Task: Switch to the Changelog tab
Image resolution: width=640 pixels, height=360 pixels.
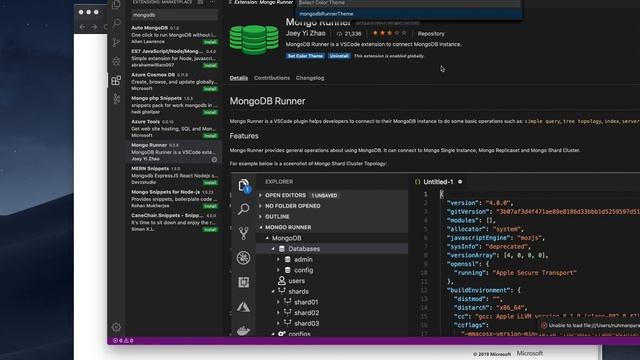Action: coord(310,78)
